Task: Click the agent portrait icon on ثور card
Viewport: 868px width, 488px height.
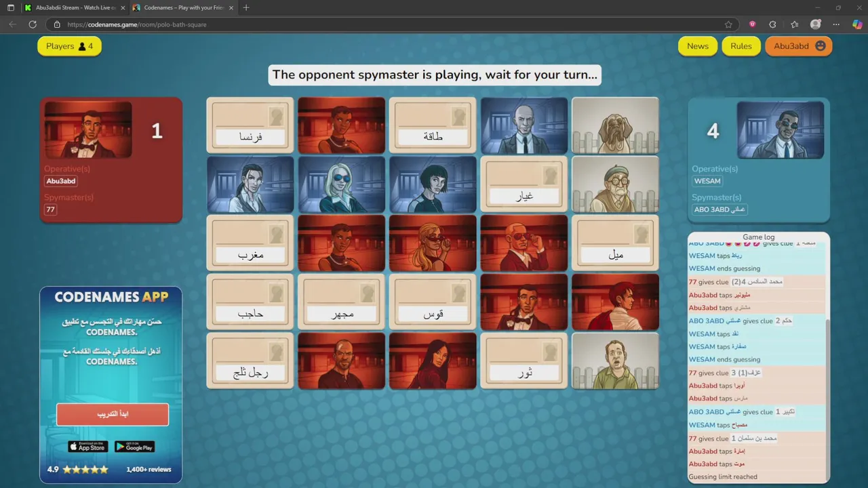Action: pos(551,352)
